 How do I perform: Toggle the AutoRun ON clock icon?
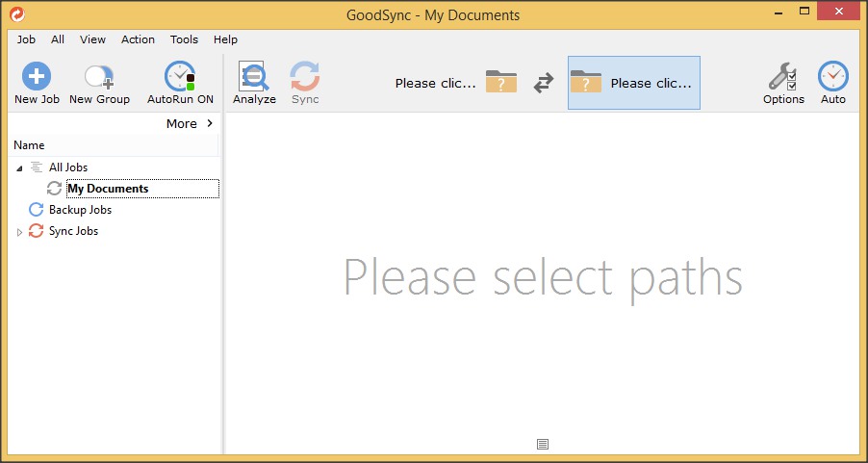[180, 76]
